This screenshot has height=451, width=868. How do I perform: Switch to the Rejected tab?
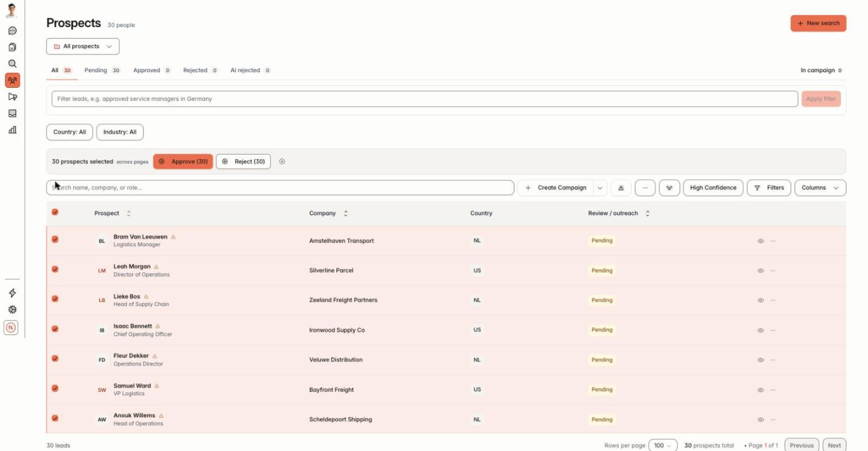(x=201, y=71)
